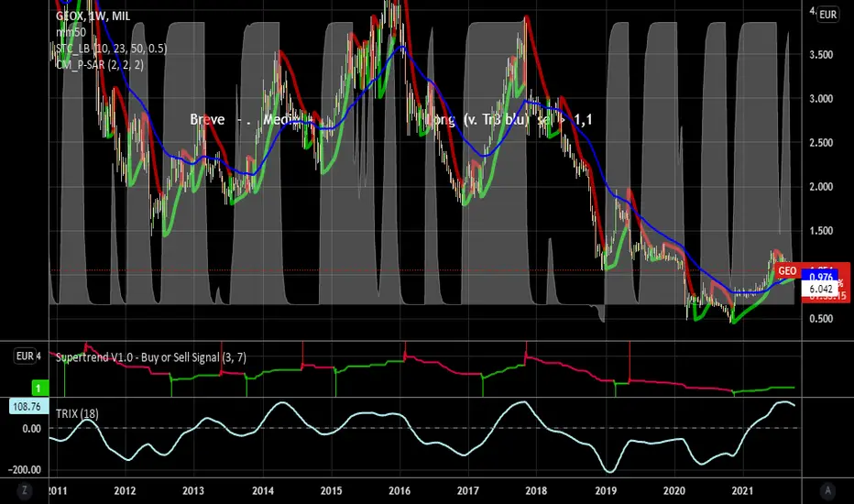Select the 'Breve' text annotation on chart
The image size is (854, 504).
click(207, 119)
